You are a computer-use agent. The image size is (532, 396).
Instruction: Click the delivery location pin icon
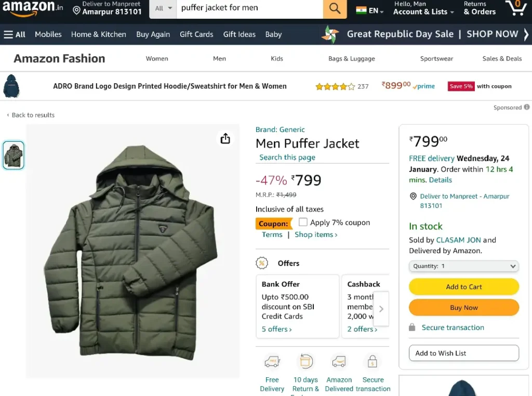click(x=77, y=10)
